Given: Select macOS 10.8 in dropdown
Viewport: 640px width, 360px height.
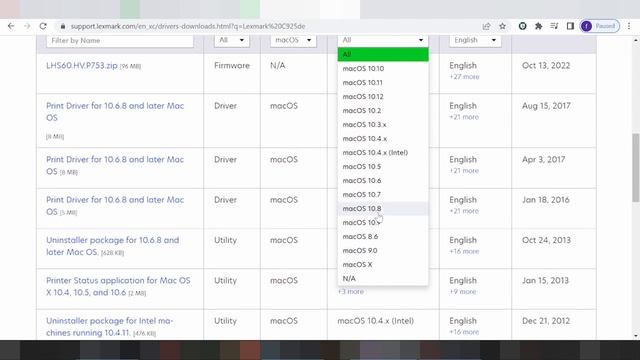Looking at the screenshot, I should [x=383, y=209].
